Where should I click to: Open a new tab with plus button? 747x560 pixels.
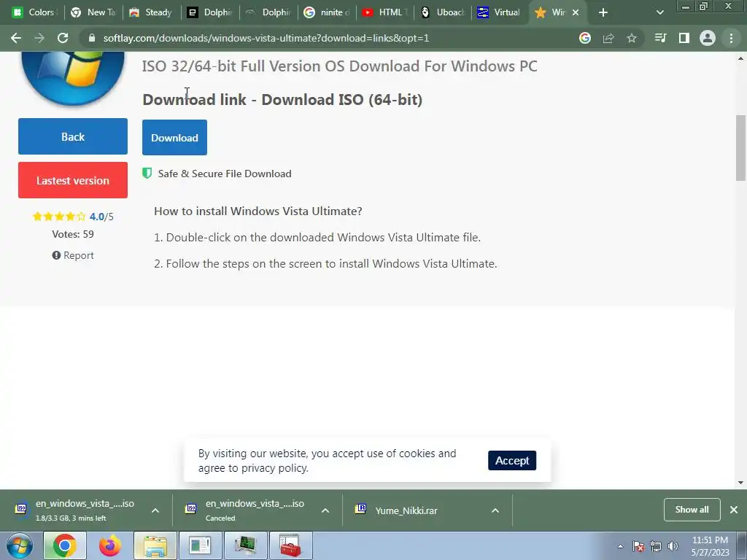pyautogui.click(x=603, y=12)
